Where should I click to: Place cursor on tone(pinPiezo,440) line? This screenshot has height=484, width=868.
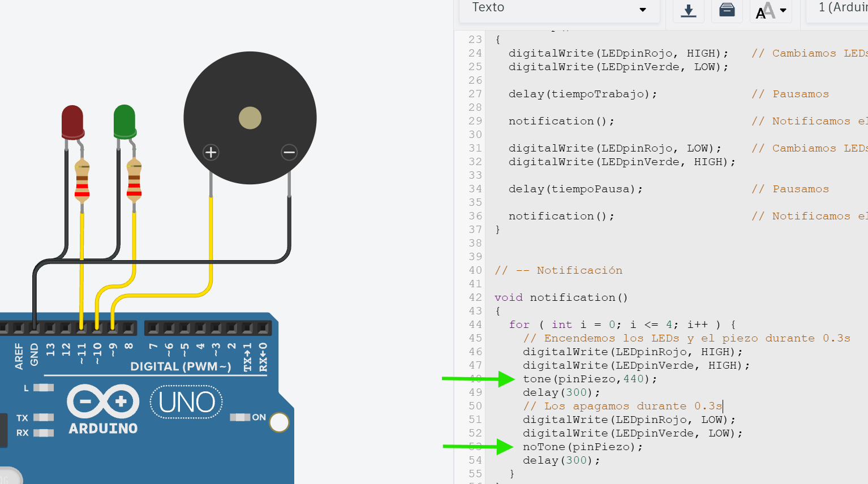pos(590,379)
